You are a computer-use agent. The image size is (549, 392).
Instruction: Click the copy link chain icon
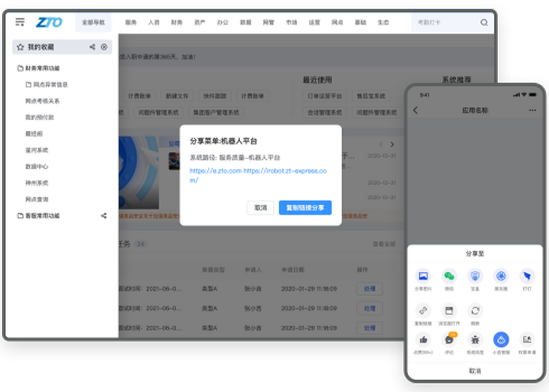tap(423, 311)
